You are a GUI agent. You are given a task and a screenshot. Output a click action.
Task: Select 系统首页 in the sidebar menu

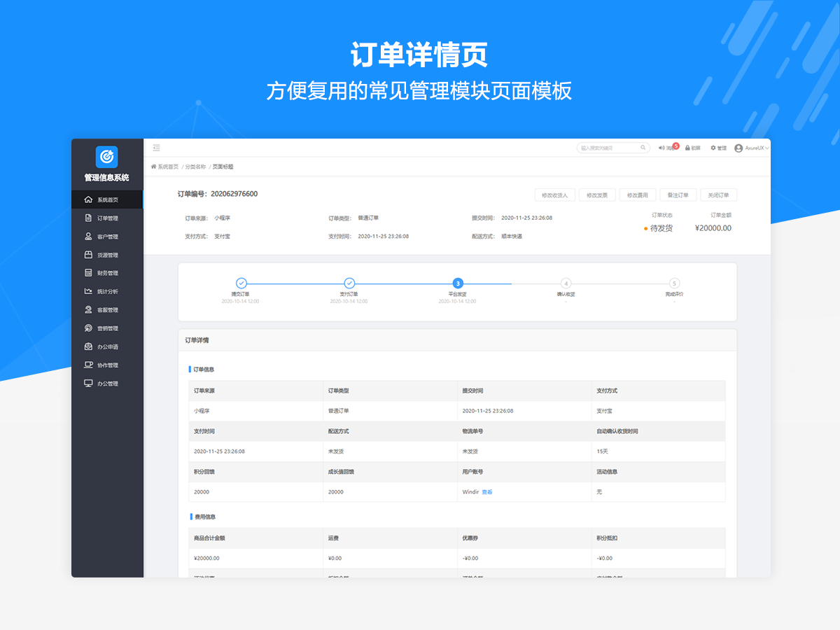107,199
